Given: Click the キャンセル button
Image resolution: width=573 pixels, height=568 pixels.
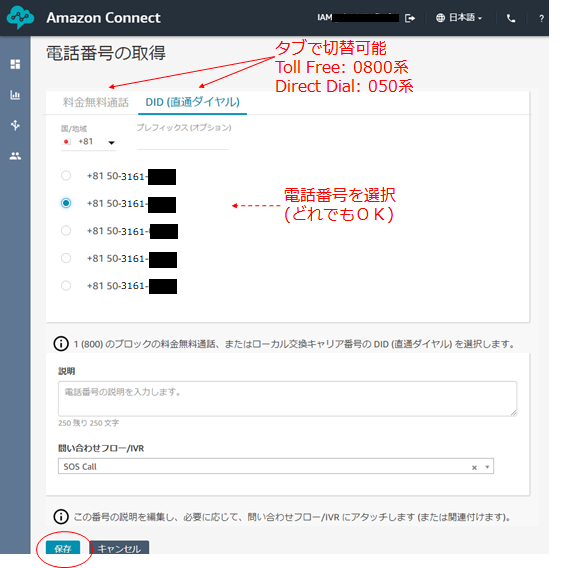Looking at the screenshot, I should coord(119,548).
